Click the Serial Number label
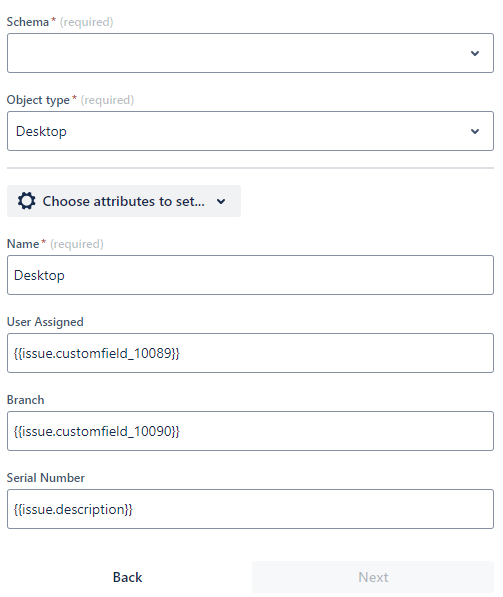Image resolution: width=503 pixels, height=597 pixels. pyautogui.click(x=46, y=478)
